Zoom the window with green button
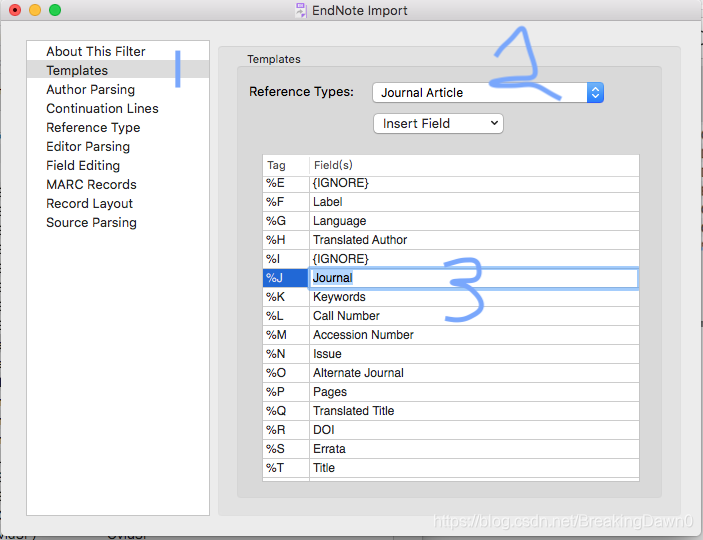 (x=55, y=10)
